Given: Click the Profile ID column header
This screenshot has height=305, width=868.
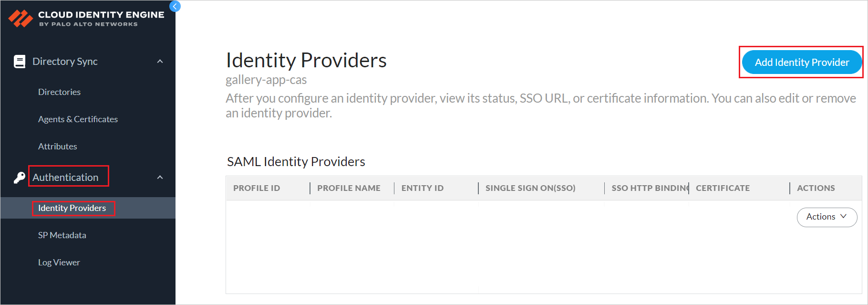Looking at the screenshot, I should point(257,188).
